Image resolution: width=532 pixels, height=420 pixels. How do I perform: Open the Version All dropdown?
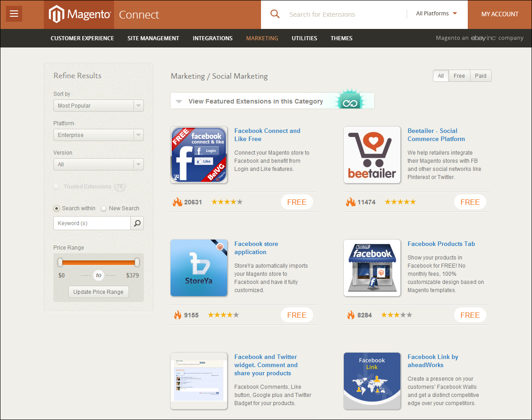click(99, 165)
